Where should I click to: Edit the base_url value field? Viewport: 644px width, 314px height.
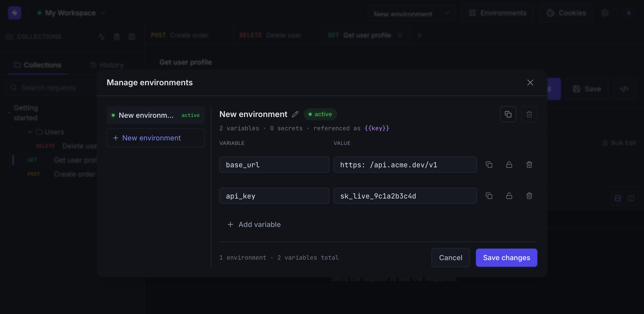pos(405,165)
